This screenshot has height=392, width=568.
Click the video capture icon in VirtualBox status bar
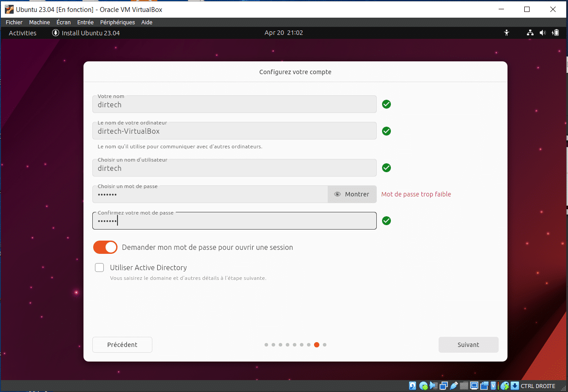(x=485, y=386)
